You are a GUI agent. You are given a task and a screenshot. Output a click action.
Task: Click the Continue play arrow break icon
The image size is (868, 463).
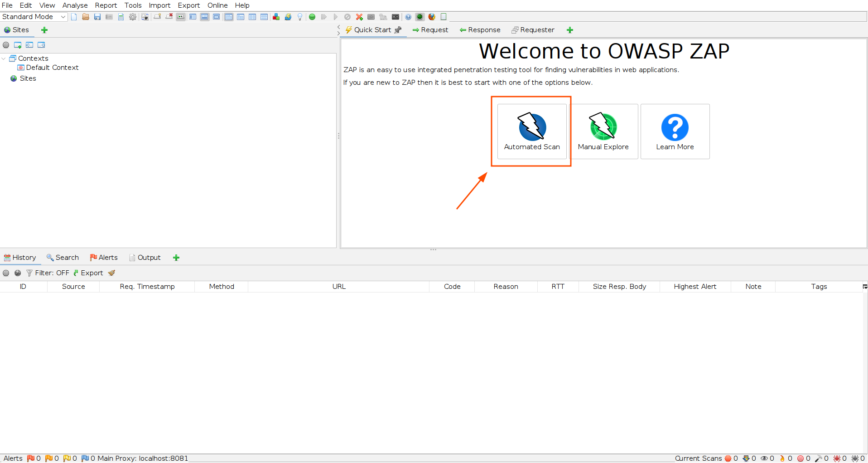tap(336, 17)
